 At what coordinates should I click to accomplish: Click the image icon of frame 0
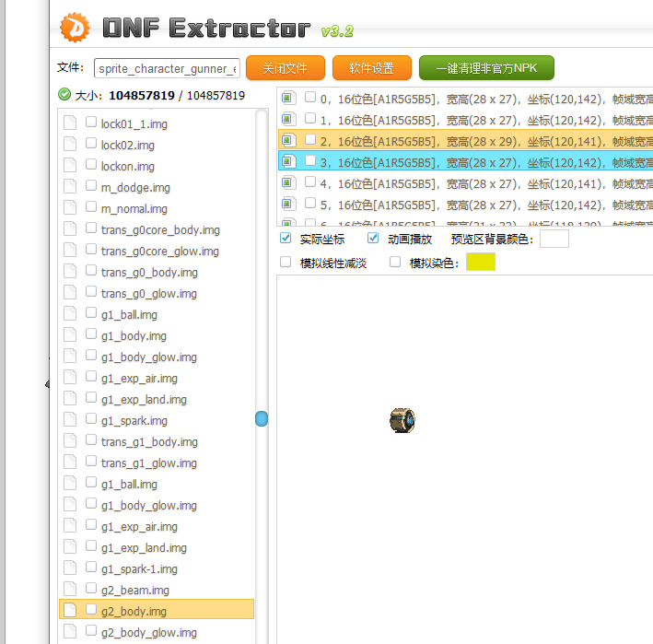pyautogui.click(x=288, y=98)
